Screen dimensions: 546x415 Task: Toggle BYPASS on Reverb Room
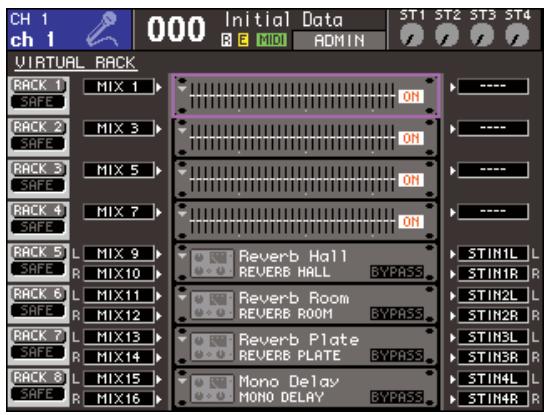click(x=397, y=314)
